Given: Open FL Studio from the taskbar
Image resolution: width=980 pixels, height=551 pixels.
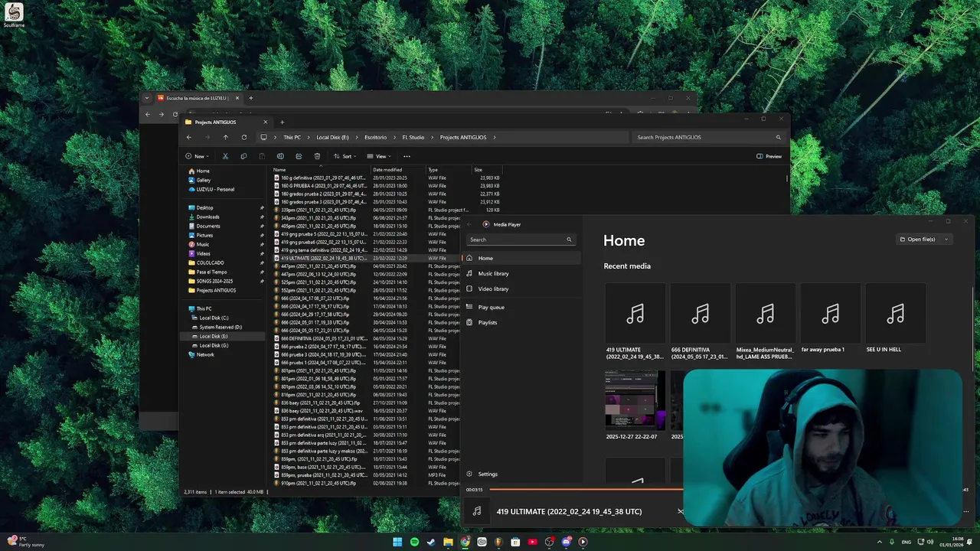Looking at the screenshot, I should coord(498,542).
